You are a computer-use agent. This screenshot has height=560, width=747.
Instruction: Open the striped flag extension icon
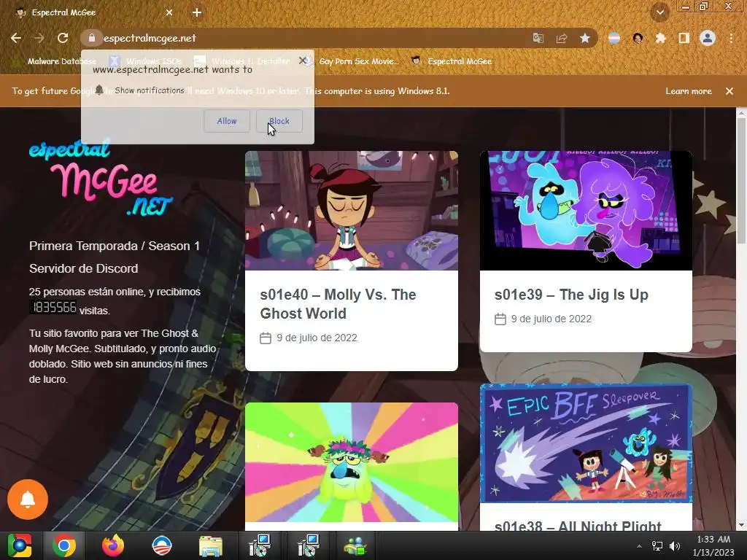pyautogui.click(x=614, y=38)
